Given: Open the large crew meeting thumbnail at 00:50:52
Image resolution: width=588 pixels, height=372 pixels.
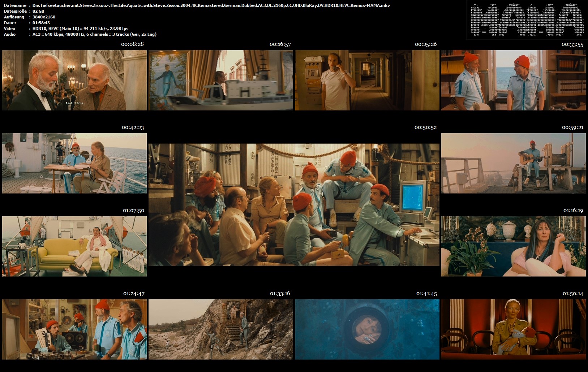Looking at the screenshot, I should click(294, 205).
